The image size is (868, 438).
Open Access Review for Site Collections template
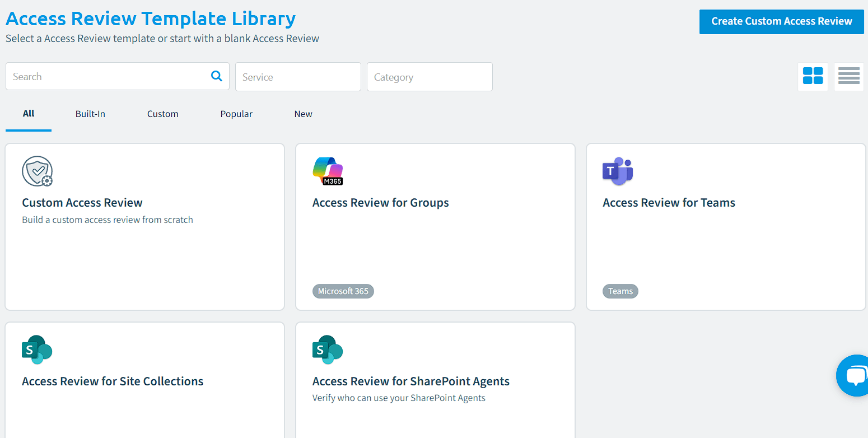[x=113, y=381]
